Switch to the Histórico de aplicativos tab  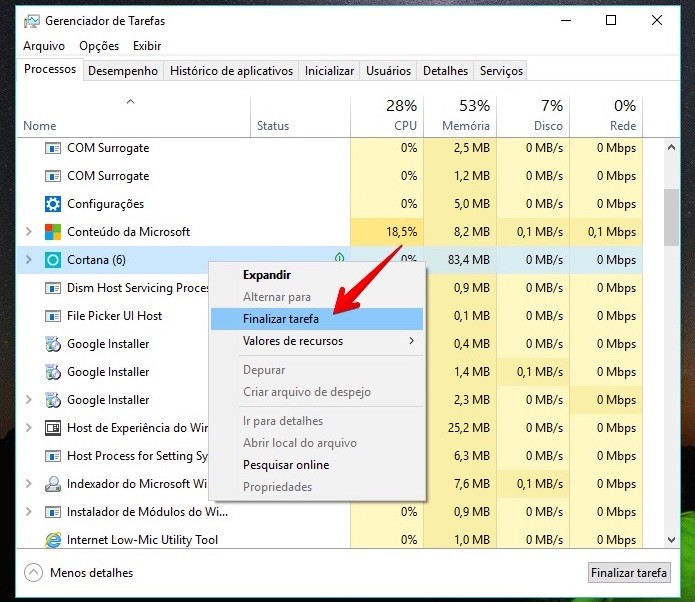coord(231,71)
